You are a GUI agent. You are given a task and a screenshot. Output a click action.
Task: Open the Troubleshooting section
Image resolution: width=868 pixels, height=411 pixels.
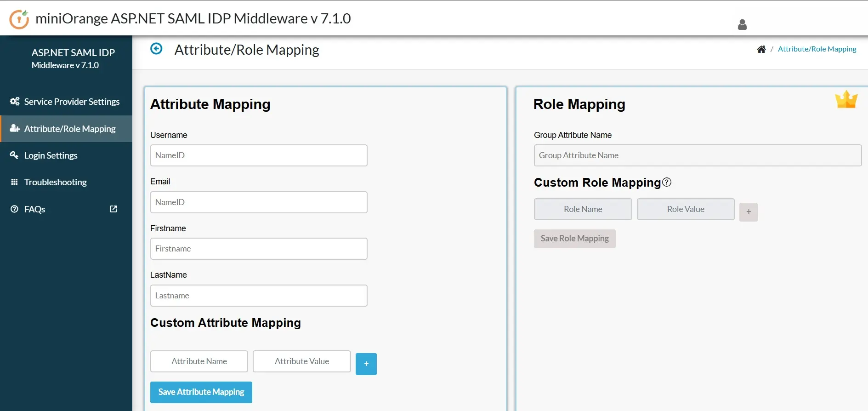[x=66, y=182]
